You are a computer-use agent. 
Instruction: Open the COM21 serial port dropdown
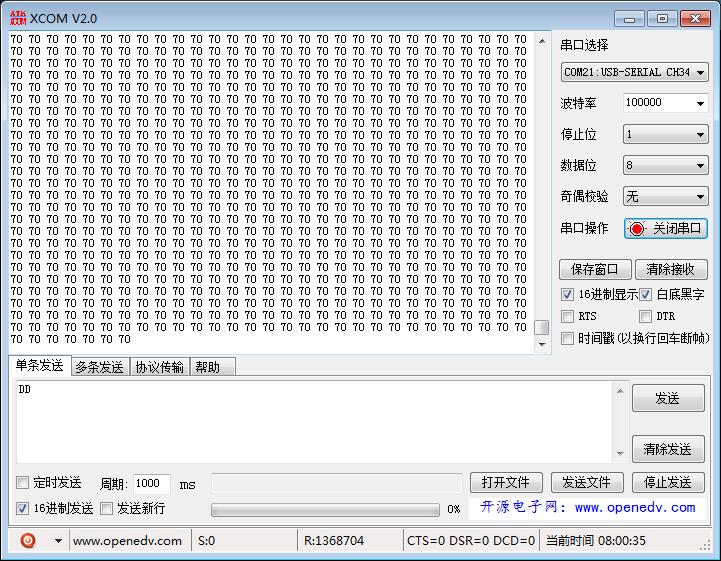[634, 72]
